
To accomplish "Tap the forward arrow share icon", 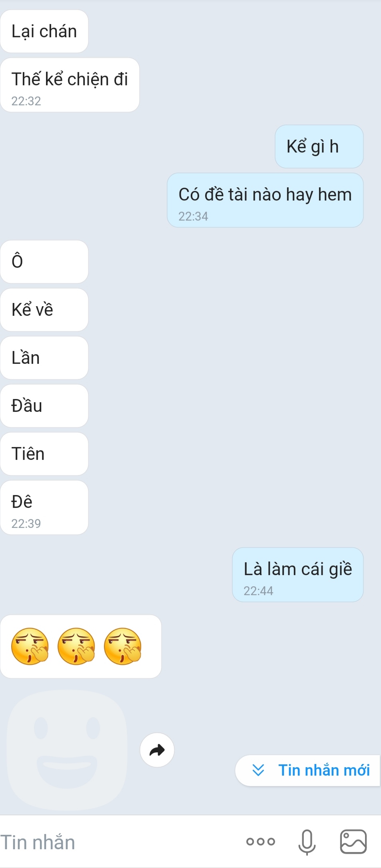I will (x=157, y=750).
